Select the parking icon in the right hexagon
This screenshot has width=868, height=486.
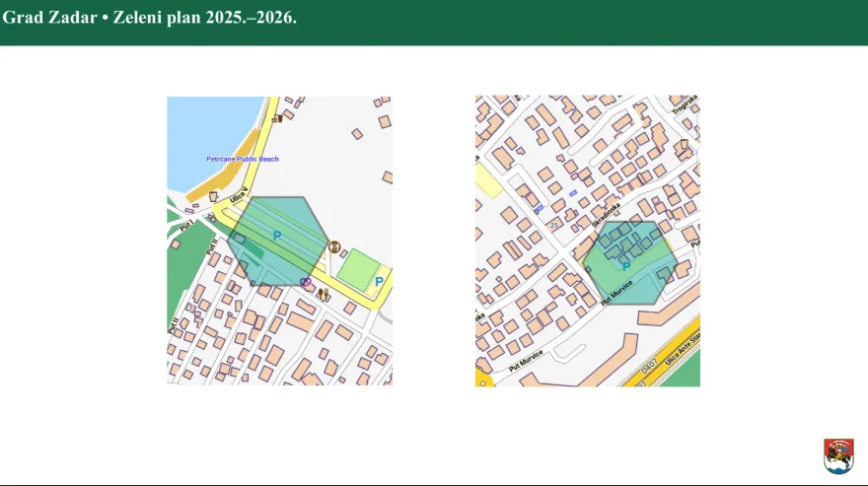coord(626,266)
